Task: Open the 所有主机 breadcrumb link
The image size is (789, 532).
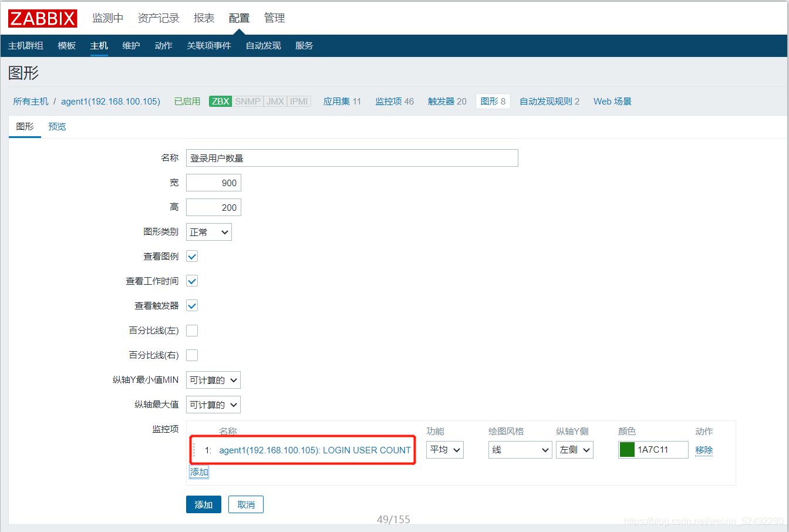Action: pos(31,102)
